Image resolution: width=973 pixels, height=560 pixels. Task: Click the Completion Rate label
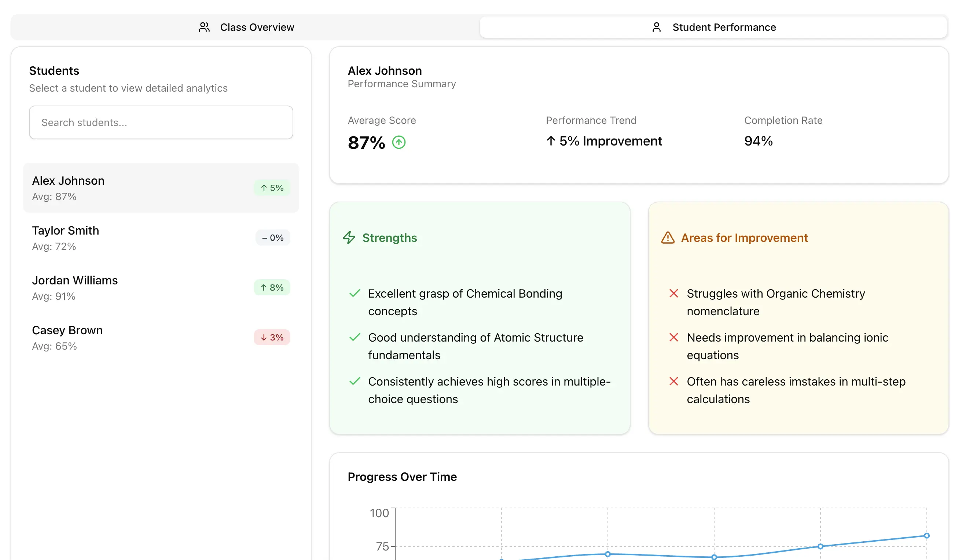tap(783, 120)
